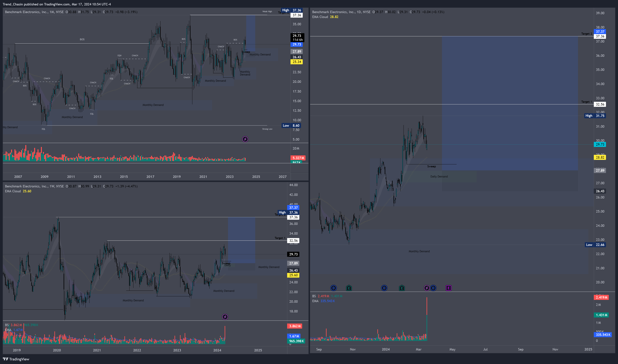Click the 32.56 price tag on daily chart axis
This screenshot has height=364, width=618.
click(x=600, y=104)
